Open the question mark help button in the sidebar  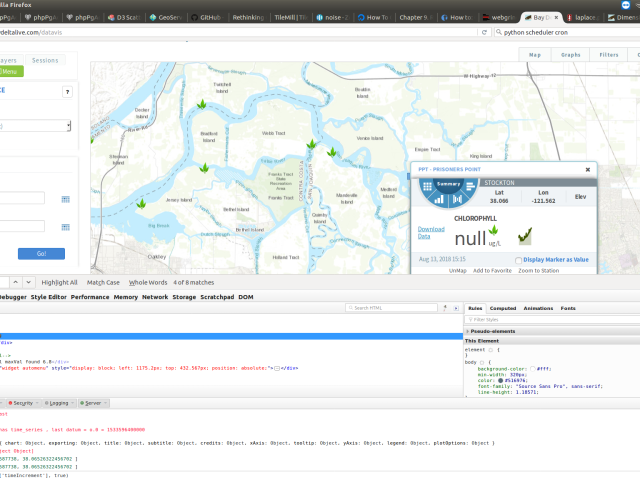click(67, 92)
